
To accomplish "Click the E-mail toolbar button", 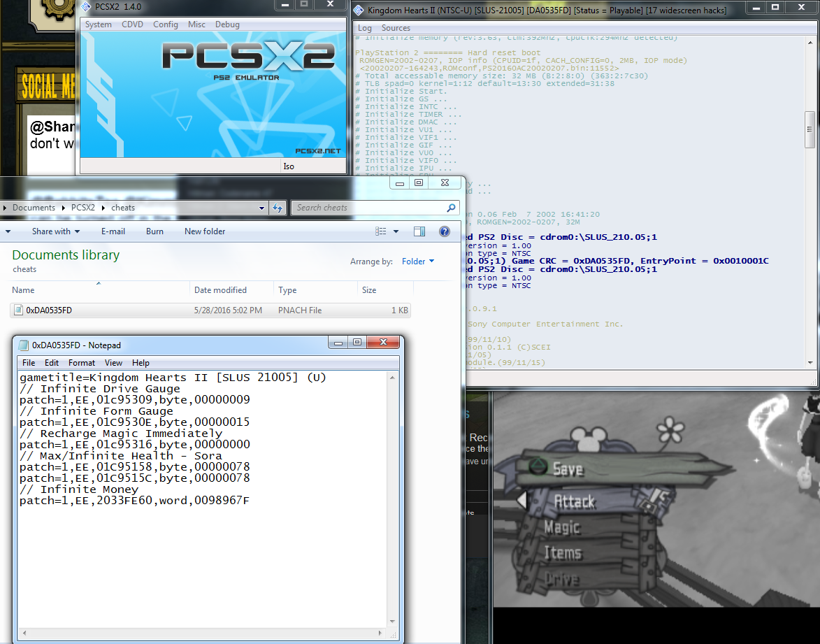I will pos(113,231).
